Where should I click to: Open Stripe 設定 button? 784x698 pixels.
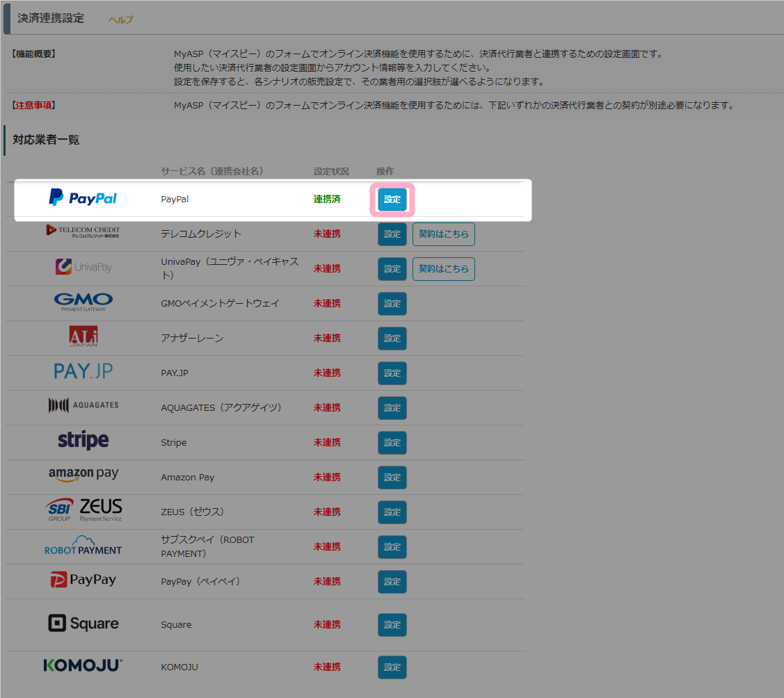coord(392,443)
